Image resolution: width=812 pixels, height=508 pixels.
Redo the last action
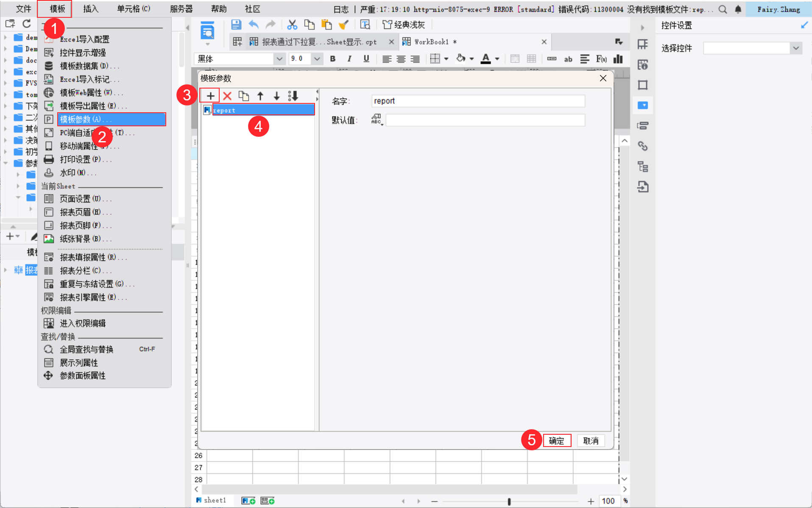270,25
